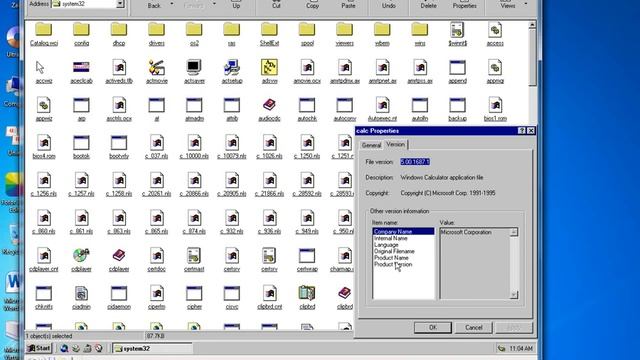
Task: Click the dialog's question mark help button
Action: pos(522,131)
